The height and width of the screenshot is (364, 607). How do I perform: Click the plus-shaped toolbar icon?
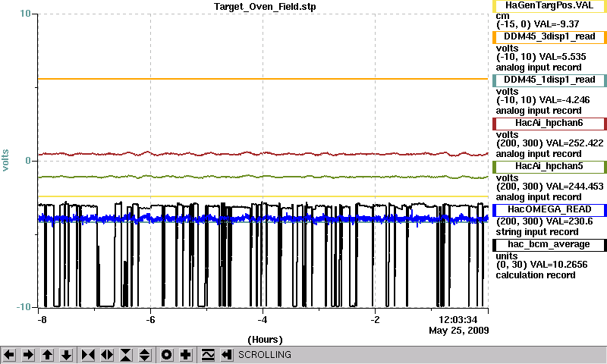pos(186,355)
